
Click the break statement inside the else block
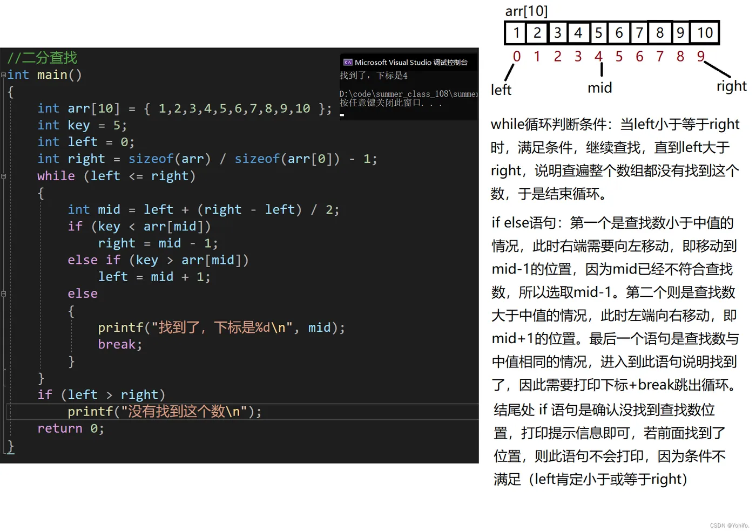(x=116, y=344)
